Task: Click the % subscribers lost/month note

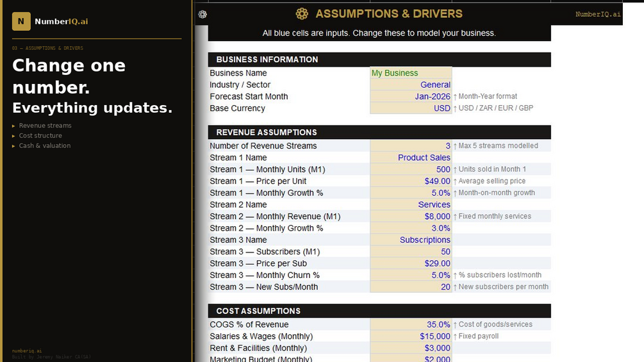Action: tap(497, 276)
